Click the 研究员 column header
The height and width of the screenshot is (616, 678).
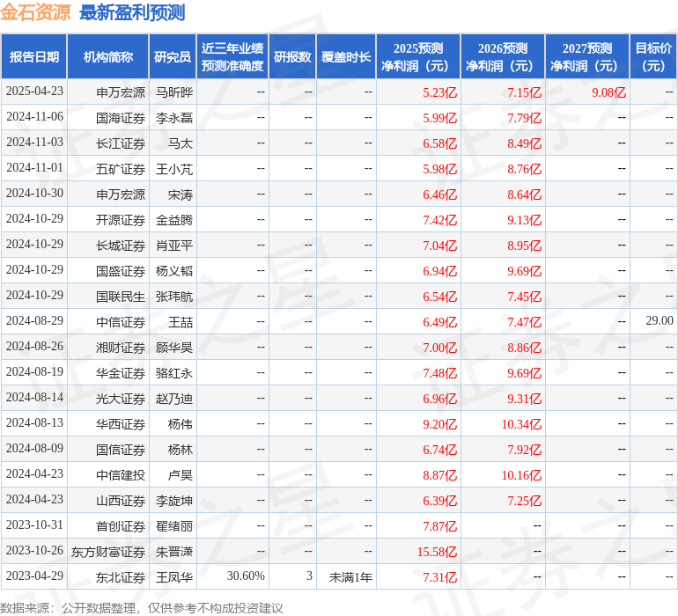tap(172, 57)
